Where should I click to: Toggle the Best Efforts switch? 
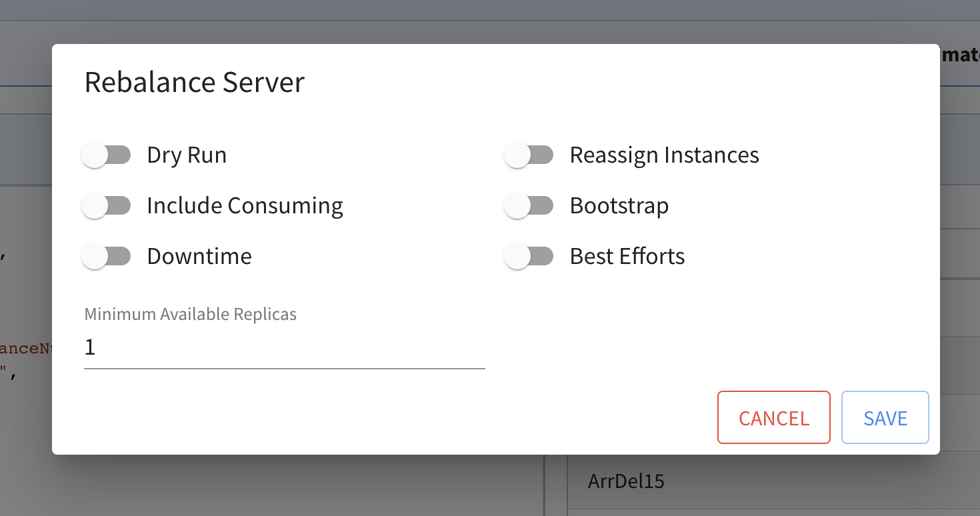[x=529, y=257]
